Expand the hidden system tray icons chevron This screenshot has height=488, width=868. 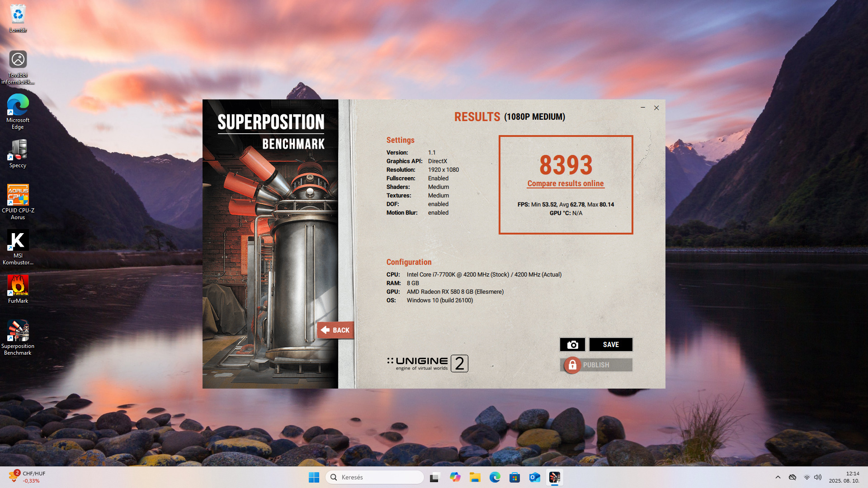tap(778, 477)
